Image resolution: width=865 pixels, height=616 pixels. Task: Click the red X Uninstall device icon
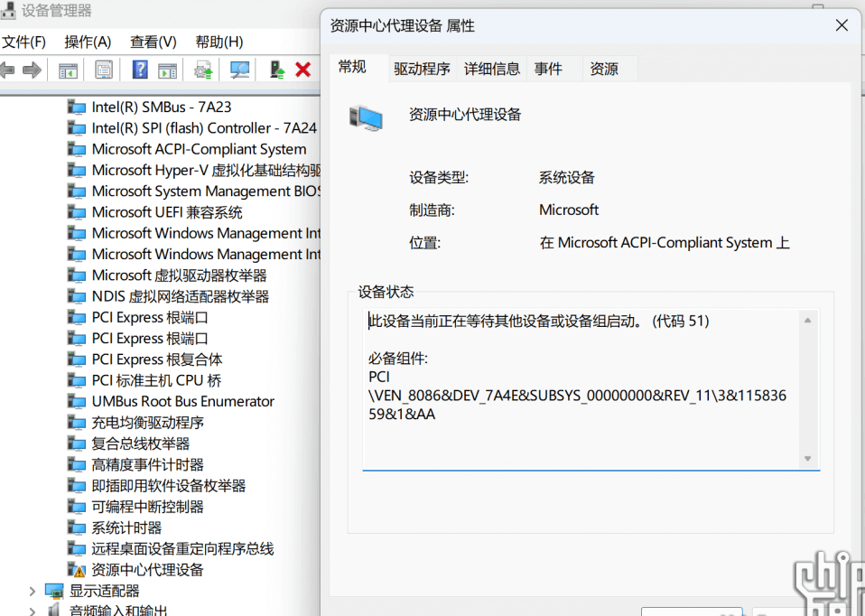(x=302, y=70)
